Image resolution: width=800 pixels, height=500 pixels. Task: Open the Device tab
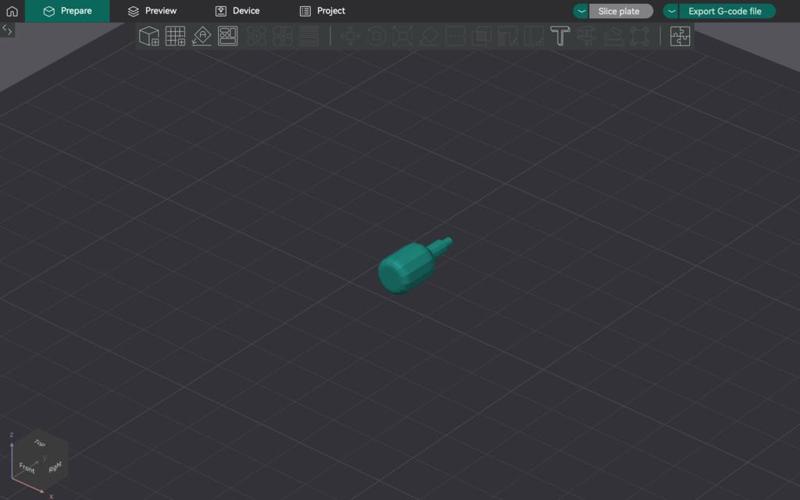(x=237, y=11)
